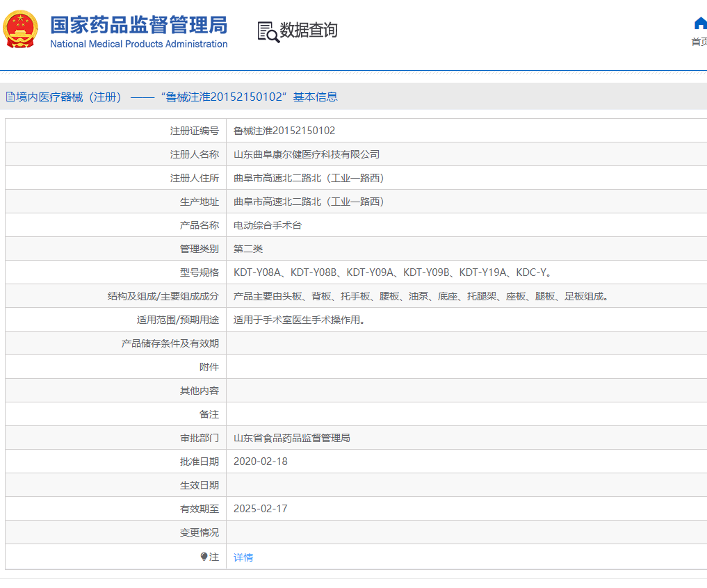Open 数据查询 heading
Viewport: 707px width, 588px height.
pyautogui.click(x=309, y=30)
